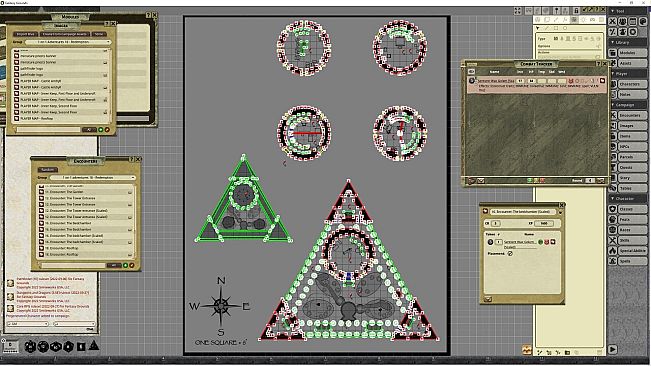The height and width of the screenshot is (366, 651).
Task: Click the help icon of the Encounters window
Action: [132, 159]
